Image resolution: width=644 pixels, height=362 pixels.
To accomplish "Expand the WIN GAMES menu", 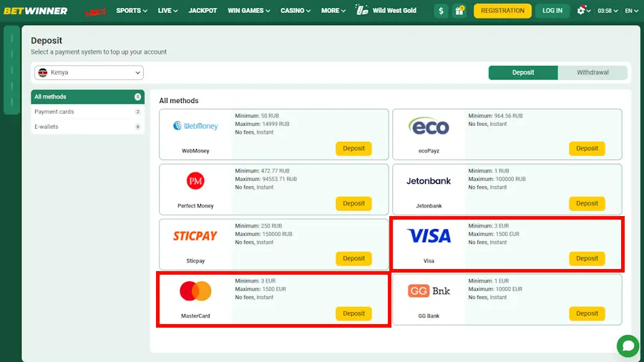I will tap(249, 11).
